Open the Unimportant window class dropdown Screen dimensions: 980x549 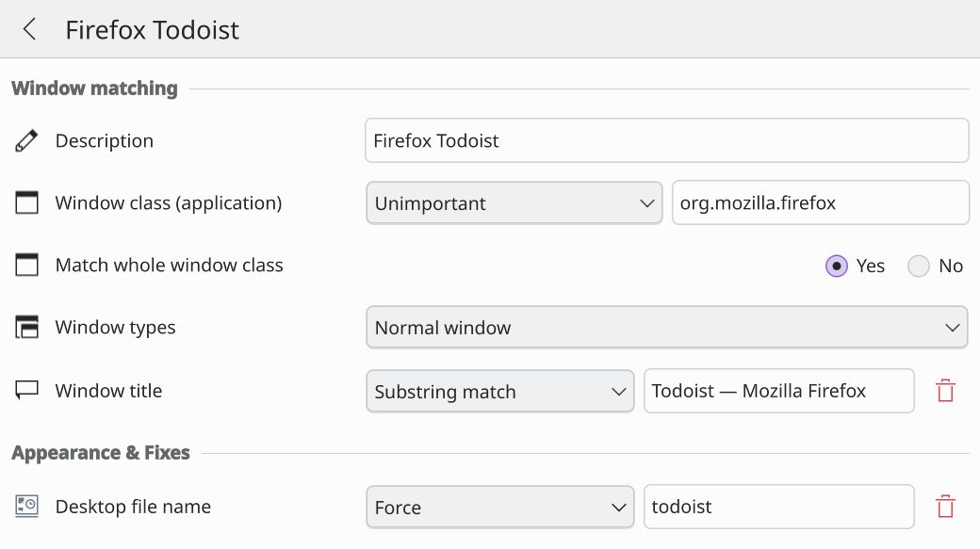pyautogui.click(x=514, y=203)
